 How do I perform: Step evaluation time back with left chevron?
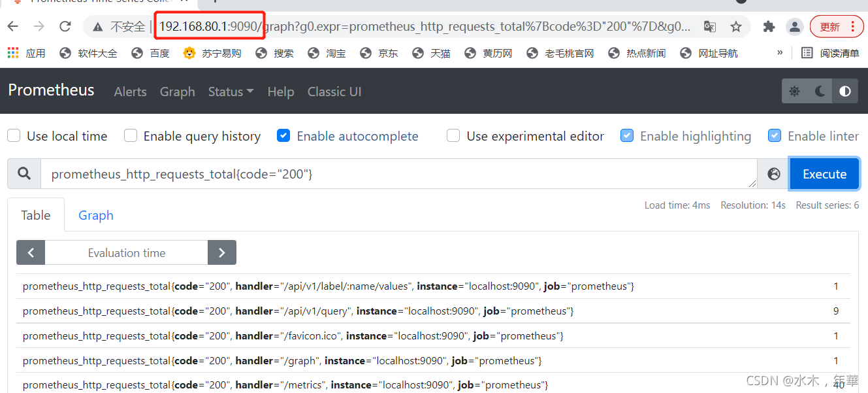[x=31, y=252]
